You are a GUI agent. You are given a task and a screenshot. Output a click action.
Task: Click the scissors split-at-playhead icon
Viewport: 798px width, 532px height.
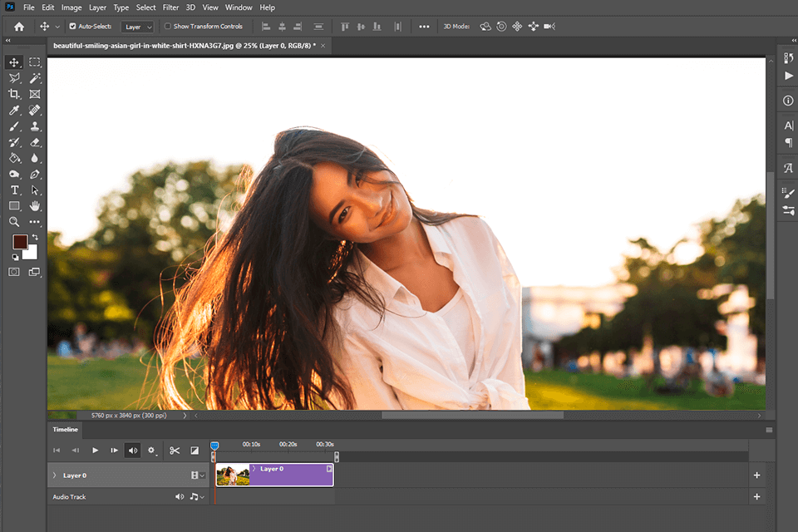point(175,451)
